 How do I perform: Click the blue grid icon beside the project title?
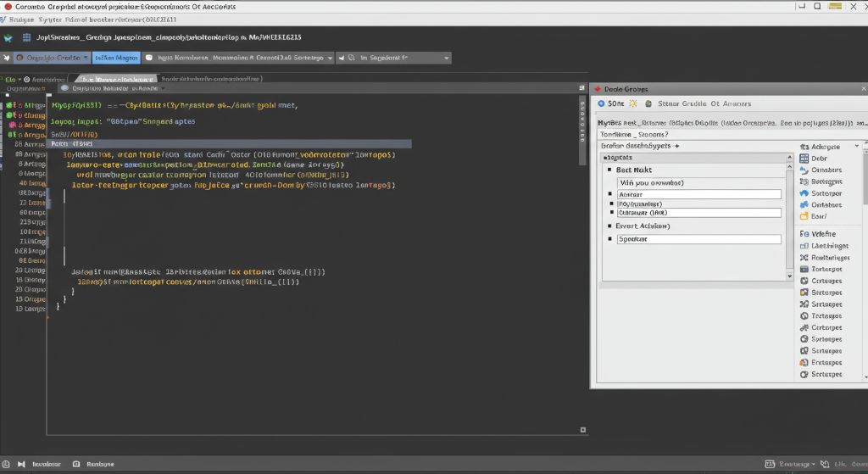coord(26,37)
